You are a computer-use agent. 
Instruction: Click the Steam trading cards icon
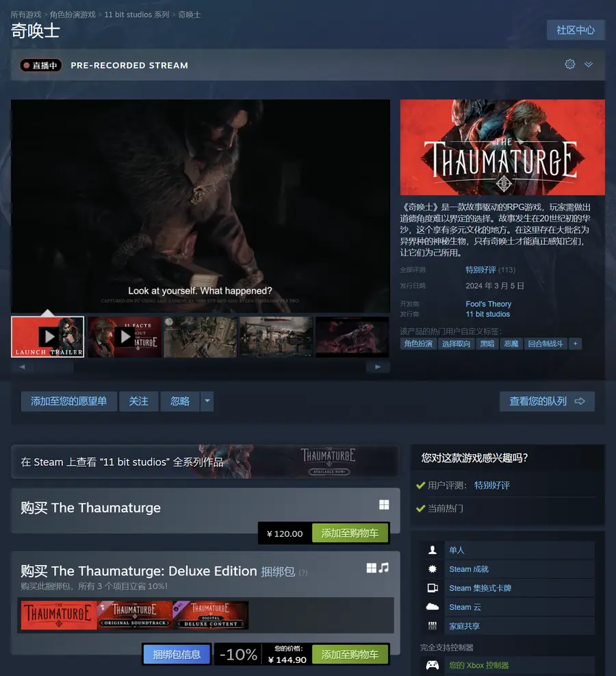(x=433, y=588)
